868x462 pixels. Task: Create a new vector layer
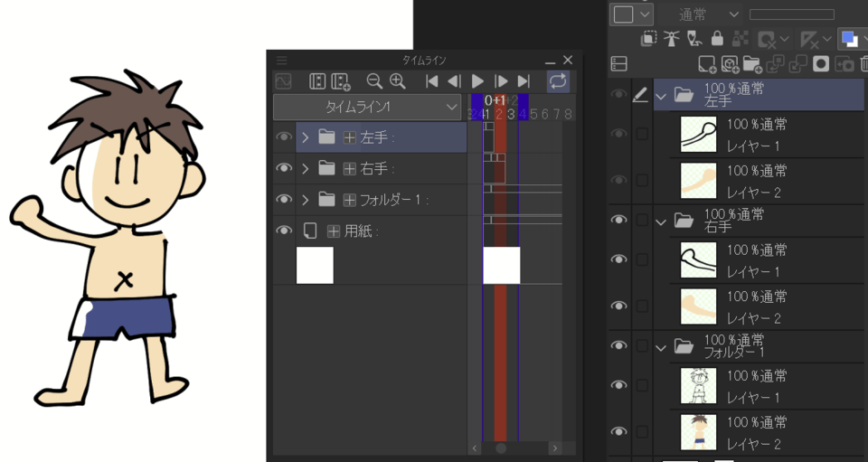tap(731, 64)
